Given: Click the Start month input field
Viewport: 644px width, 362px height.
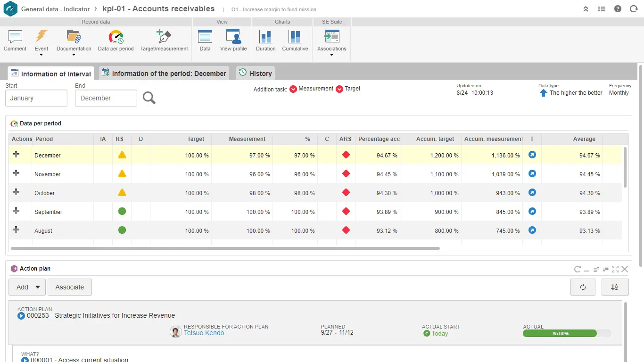Looking at the screenshot, I should coord(36,98).
